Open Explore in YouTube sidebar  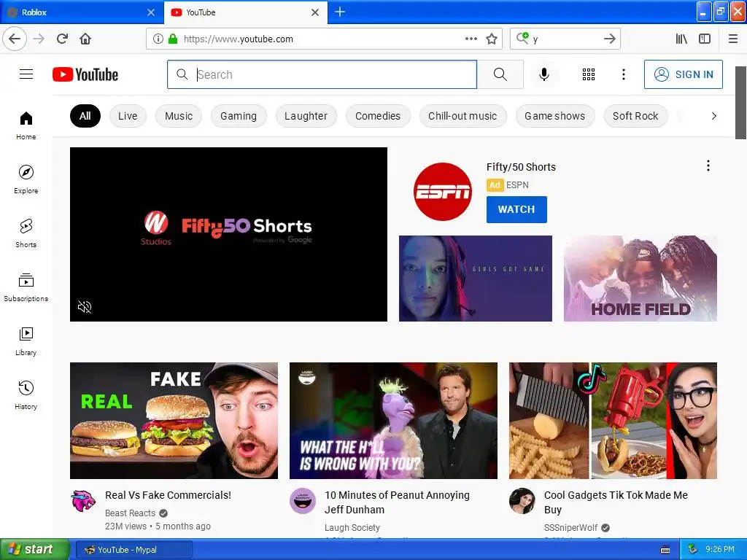click(x=26, y=179)
